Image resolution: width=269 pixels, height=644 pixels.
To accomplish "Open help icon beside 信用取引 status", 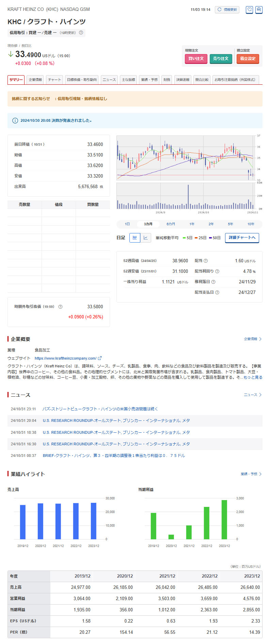I will 81,33.
